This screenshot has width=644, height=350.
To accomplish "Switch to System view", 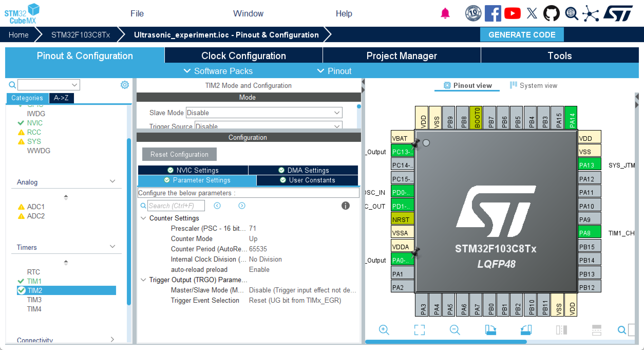I will pyautogui.click(x=534, y=85).
